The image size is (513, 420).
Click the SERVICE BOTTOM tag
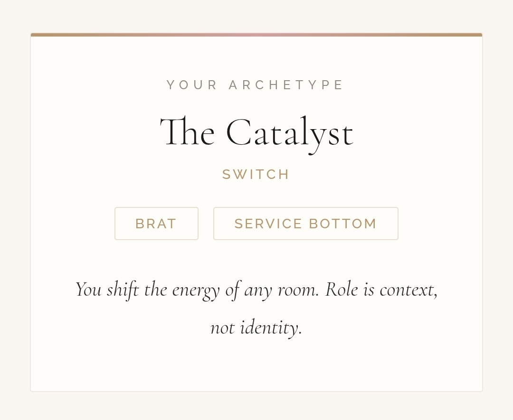(305, 224)
